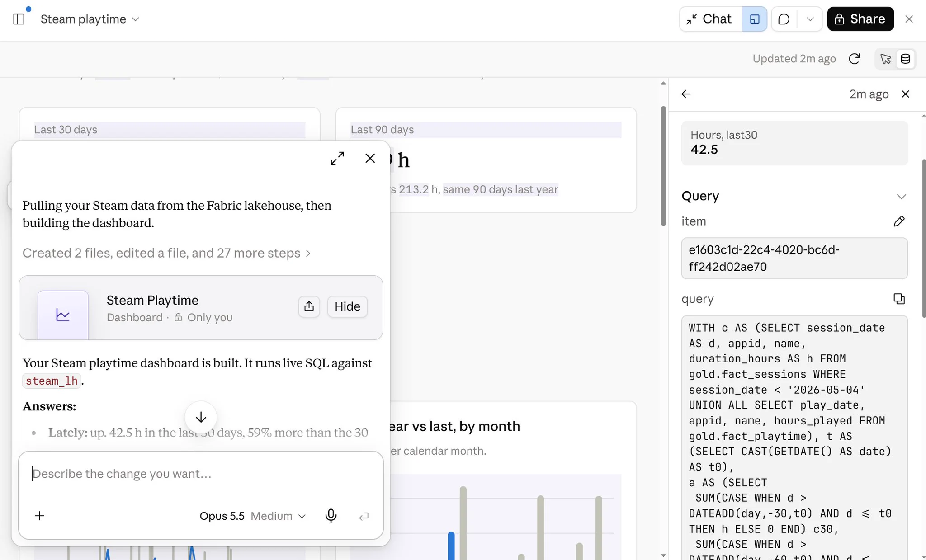Screen dimensions: 926x560
Task: Open the dropdown arrow next to comment icon
Action: 810,19
